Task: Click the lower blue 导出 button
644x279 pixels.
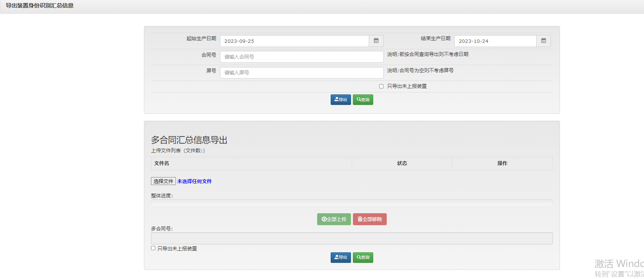Action: tap(341, 258)
